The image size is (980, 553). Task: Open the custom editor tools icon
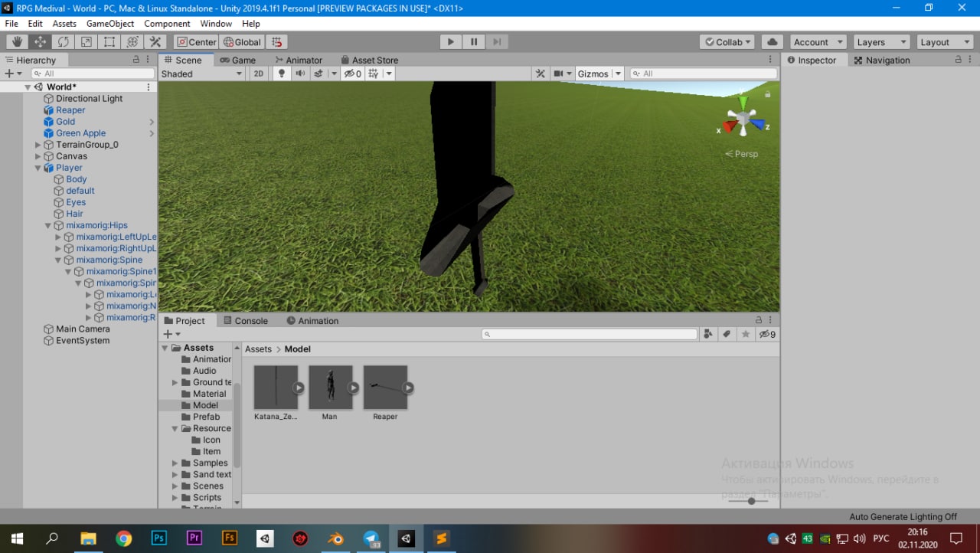coord(155,42)
